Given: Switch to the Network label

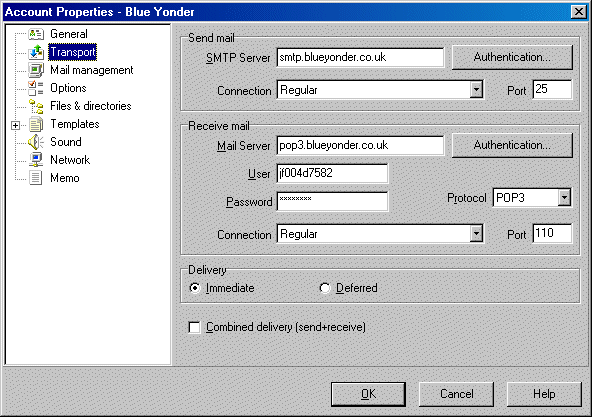Looking at the screenshot, I should pyautogui.click(x=70, y=160).
